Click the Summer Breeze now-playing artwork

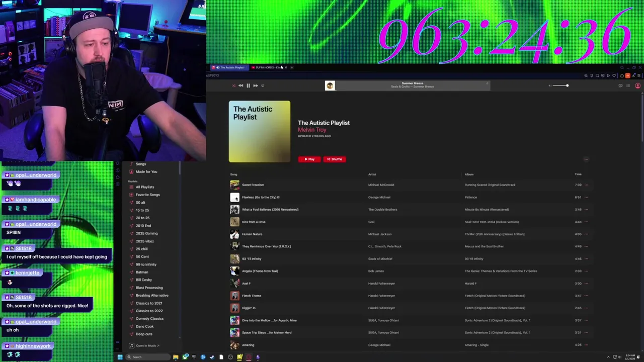click(x=330, y=85)
